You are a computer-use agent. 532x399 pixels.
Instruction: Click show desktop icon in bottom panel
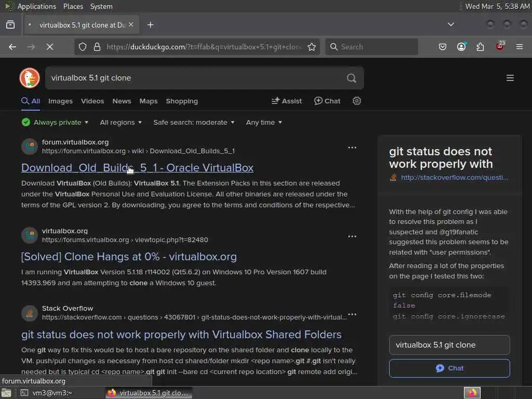click(x=6, y=393)
